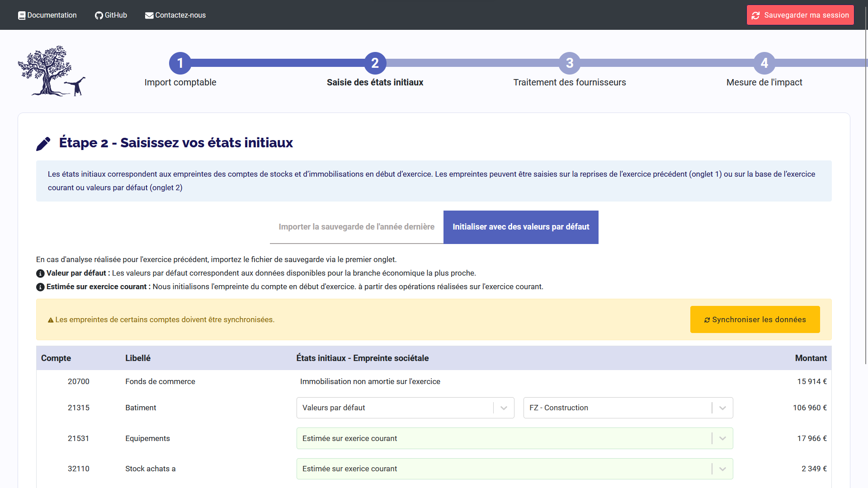Click amount 17 966 €

812,438
